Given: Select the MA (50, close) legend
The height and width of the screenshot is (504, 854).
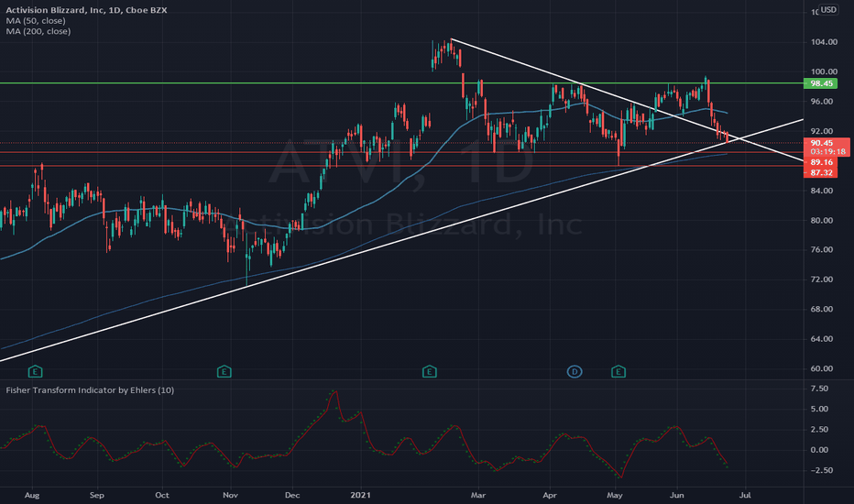Looking at the screenshot, I should coord(36,21).
